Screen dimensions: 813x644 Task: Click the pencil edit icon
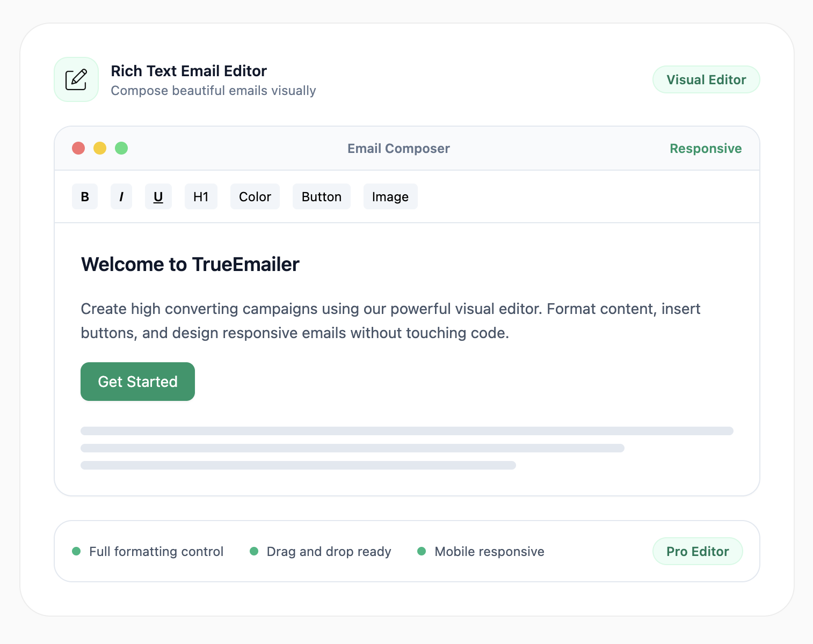(x=76, y=79)
